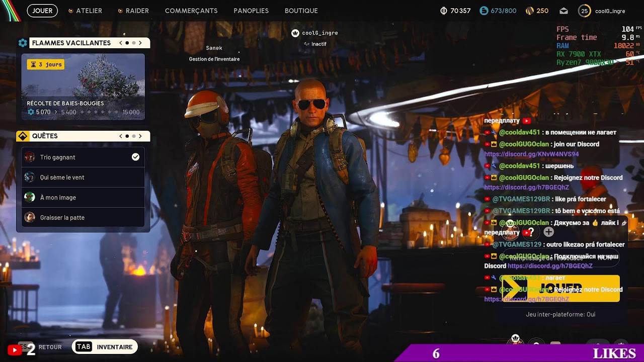This screenshot has height=362, width=644.
Task: Go to next Quêtes page arrow
Action: (x=140, y=136)
